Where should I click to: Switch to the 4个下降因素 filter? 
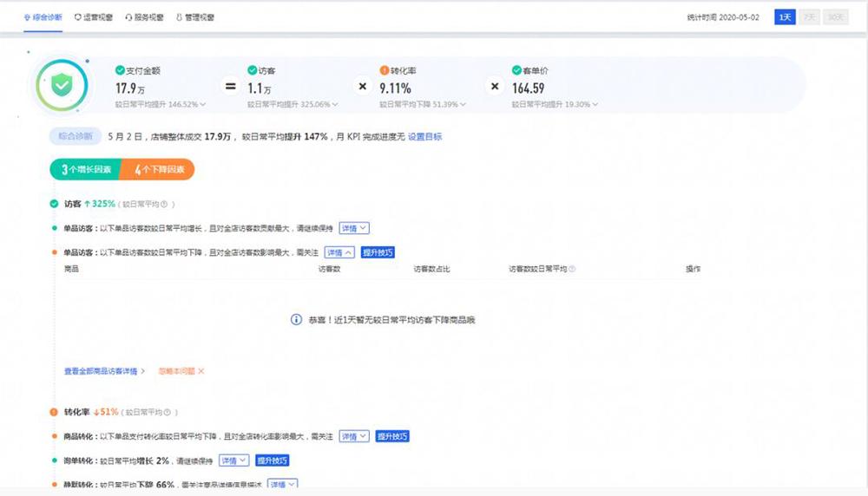(x=159, y=170)
